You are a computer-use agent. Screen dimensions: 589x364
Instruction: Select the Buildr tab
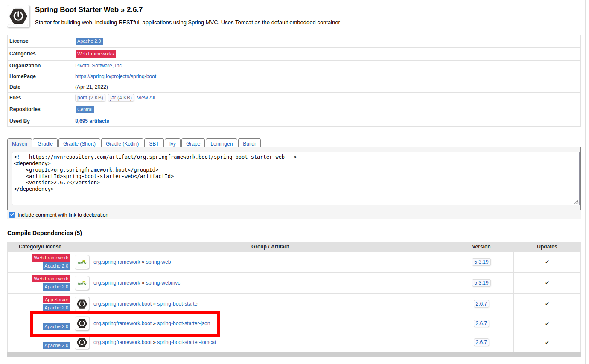249,144
